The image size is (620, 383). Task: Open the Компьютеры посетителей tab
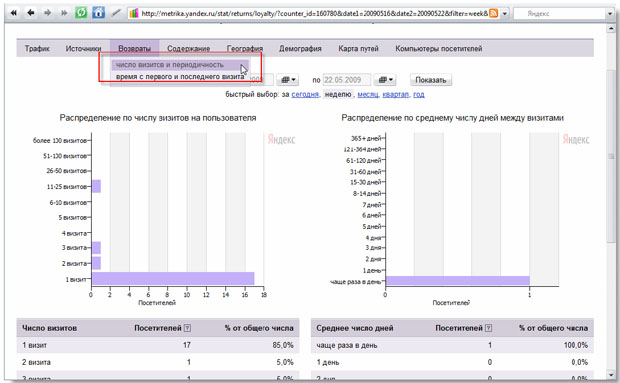(x=439, y=49)
